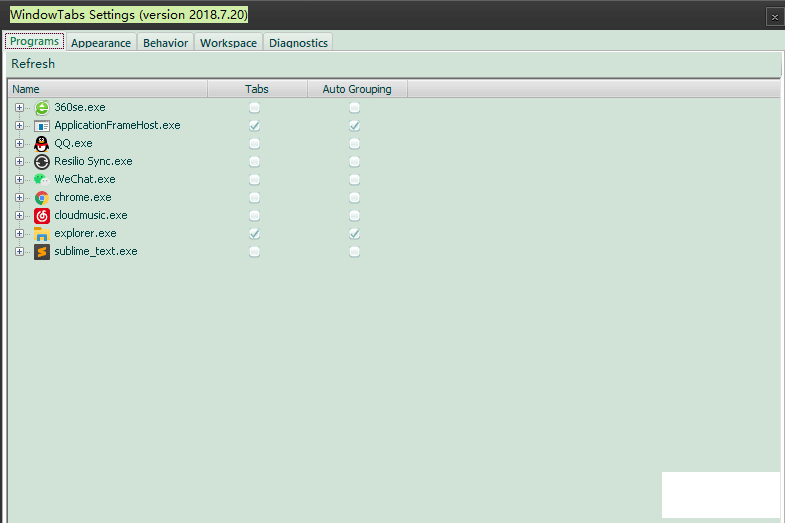Click the Auto Grouping column header
Screen dimensions: 785x523
point(357,89)
